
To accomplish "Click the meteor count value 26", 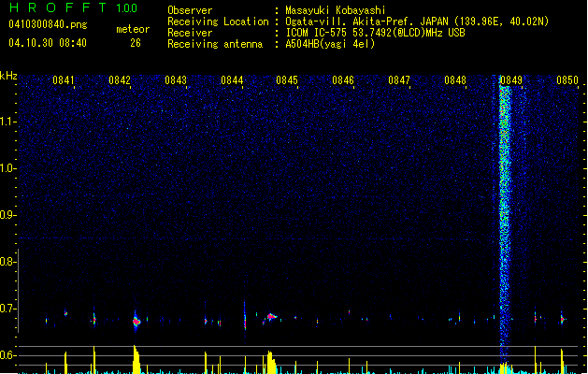I will pyautogui.click(x=136, y=43).
